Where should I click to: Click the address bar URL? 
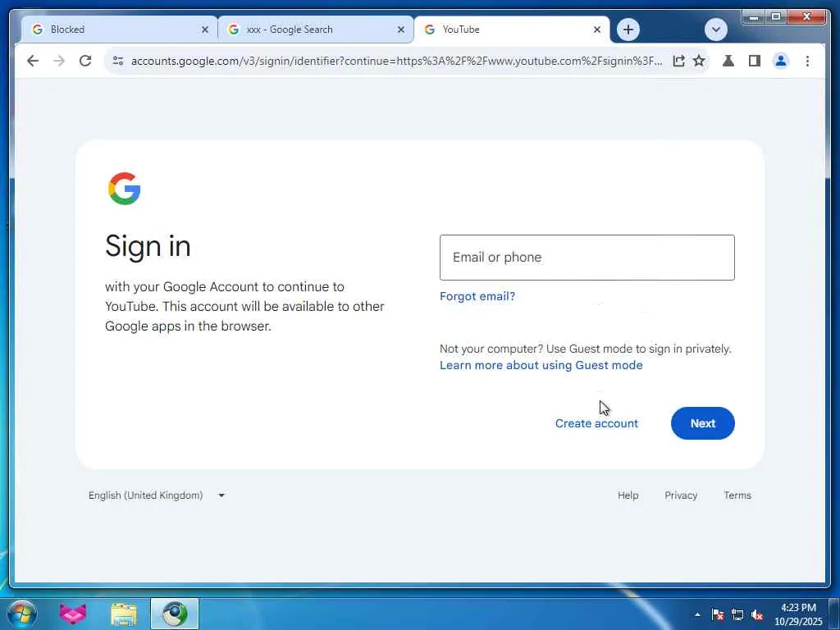coord(396,61)
